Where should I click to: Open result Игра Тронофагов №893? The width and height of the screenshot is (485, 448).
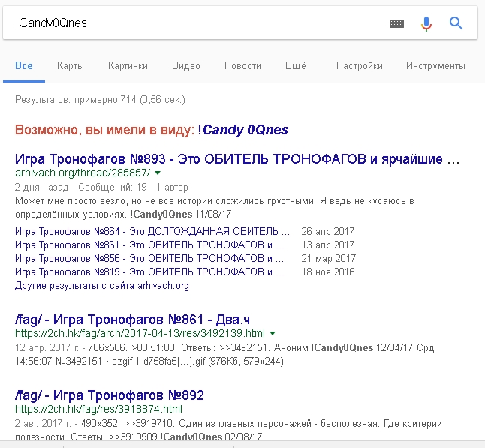236,159
